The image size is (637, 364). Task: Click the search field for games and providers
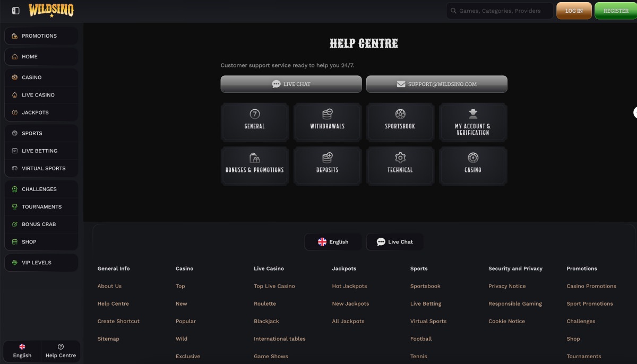[x=500, y=11]
